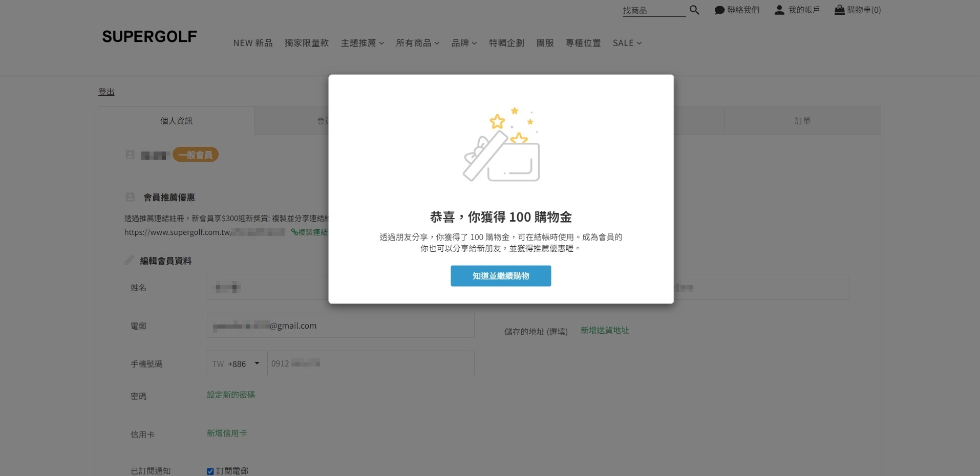Click the gift box illustration in the popup
Image resolution: width=980 pixels, height=476 pixels.
pyautogui.click(x=501, y=145)
